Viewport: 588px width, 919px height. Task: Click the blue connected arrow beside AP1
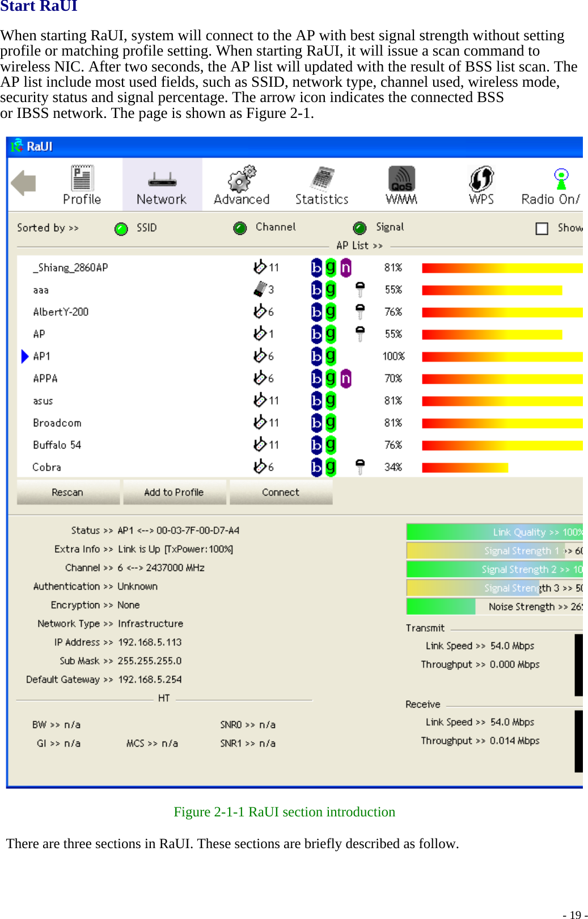(24, 356)
